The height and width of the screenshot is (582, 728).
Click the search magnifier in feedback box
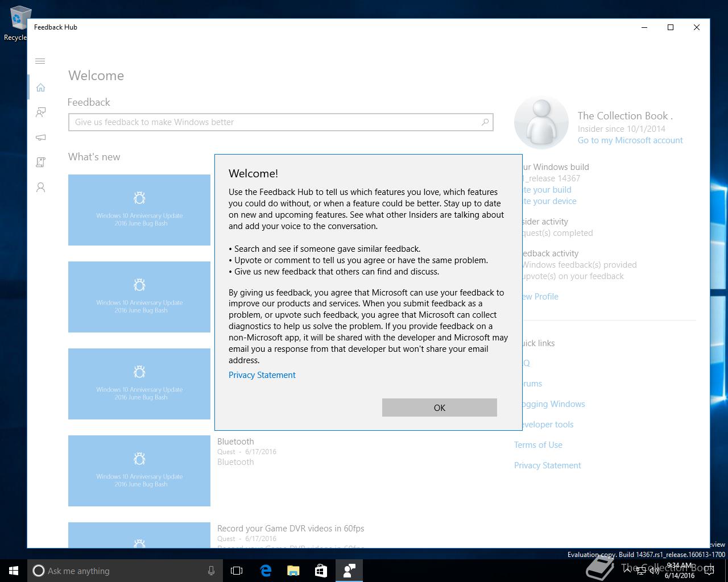pyautogui.click(x=485, y=122)
